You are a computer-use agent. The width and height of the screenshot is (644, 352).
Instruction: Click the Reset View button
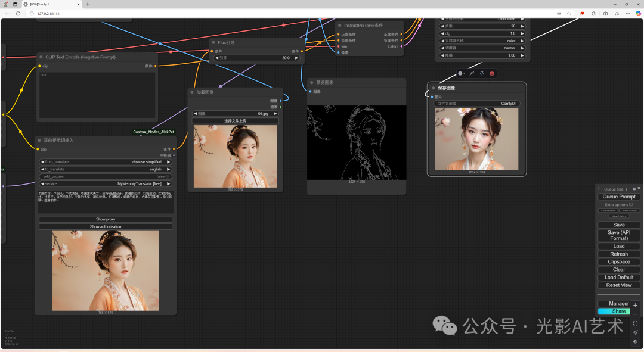point(618,285)
